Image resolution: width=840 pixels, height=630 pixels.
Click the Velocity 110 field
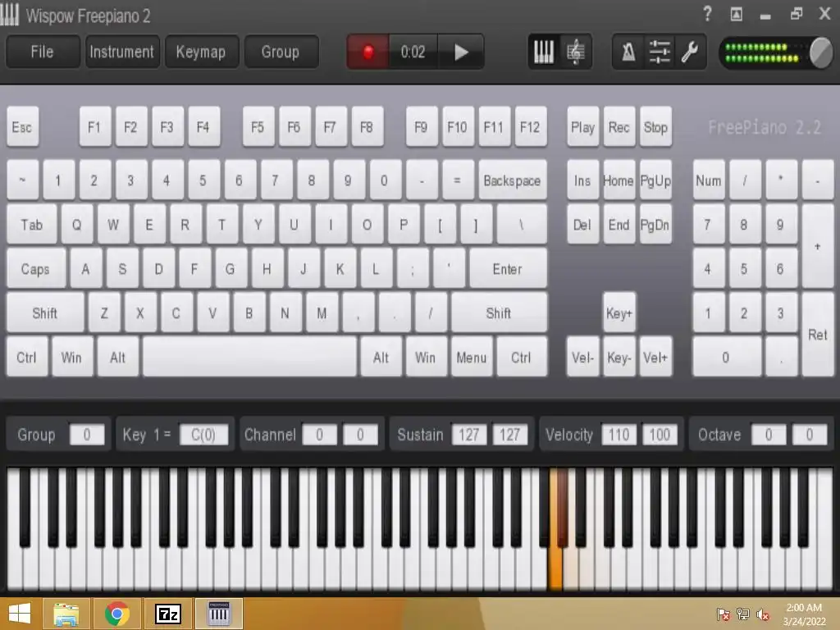point(619,435)
